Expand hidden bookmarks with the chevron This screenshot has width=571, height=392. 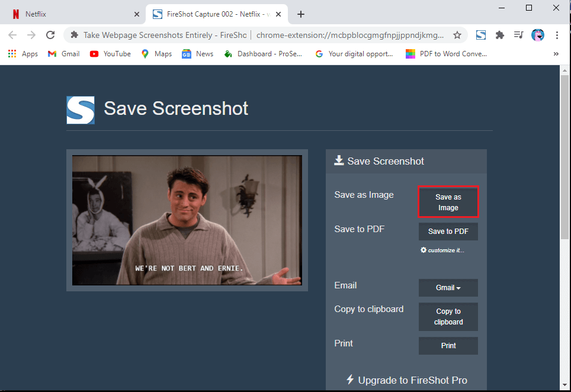[x=556, y=53]
